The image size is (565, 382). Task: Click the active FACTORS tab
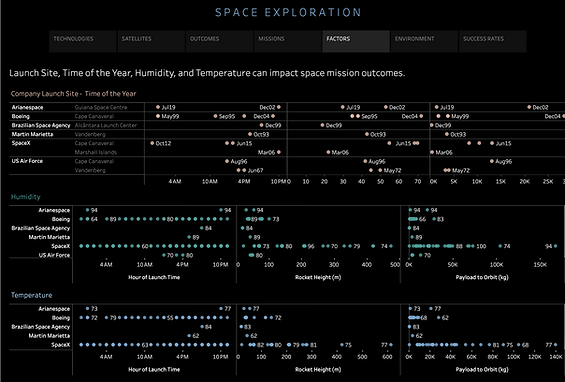(356, 41)
